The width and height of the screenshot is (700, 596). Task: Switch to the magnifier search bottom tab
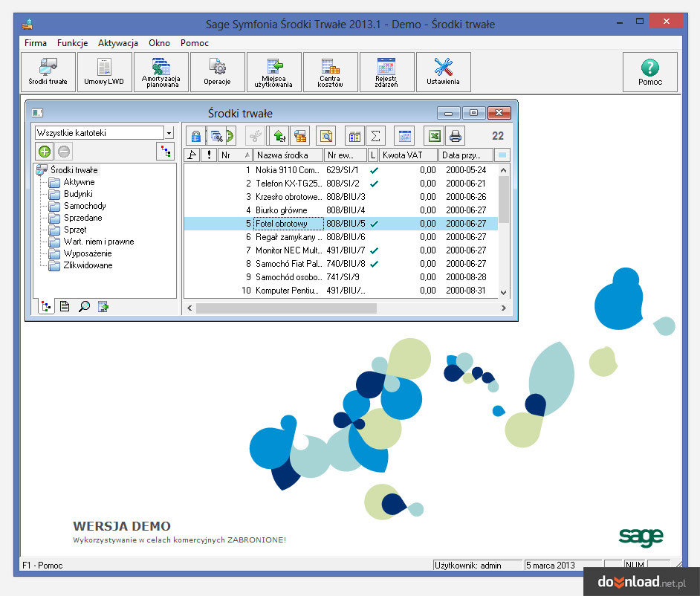click(x=84, y=306)
